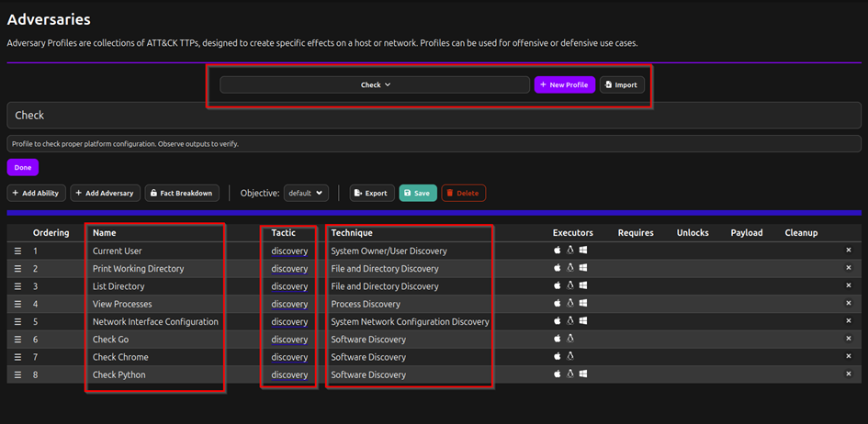
Task: Click the Import button
Action: 622,84
